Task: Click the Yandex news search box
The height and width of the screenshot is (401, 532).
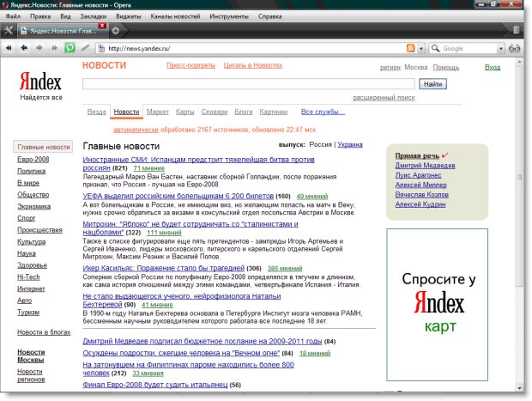Action: [x=248, y=84]
